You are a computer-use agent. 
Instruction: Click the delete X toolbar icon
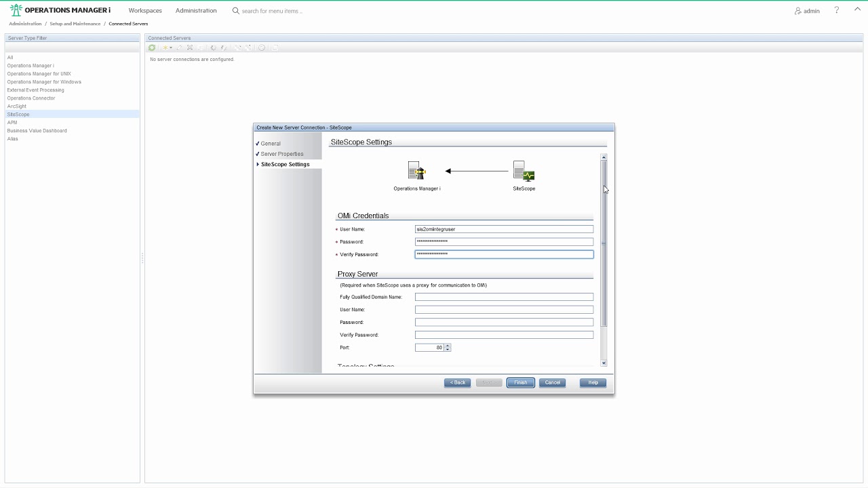[x=190, y=47]
